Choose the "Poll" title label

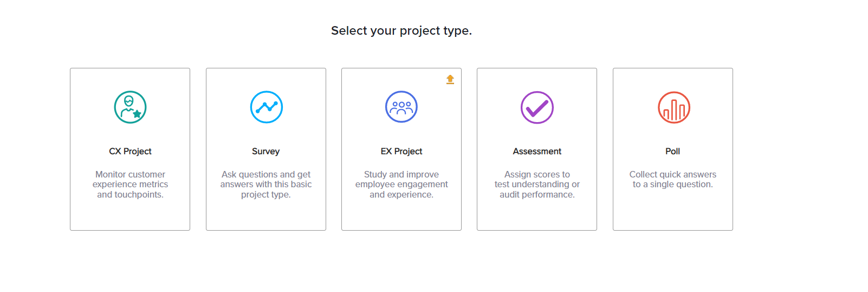(x=672, y=151)
